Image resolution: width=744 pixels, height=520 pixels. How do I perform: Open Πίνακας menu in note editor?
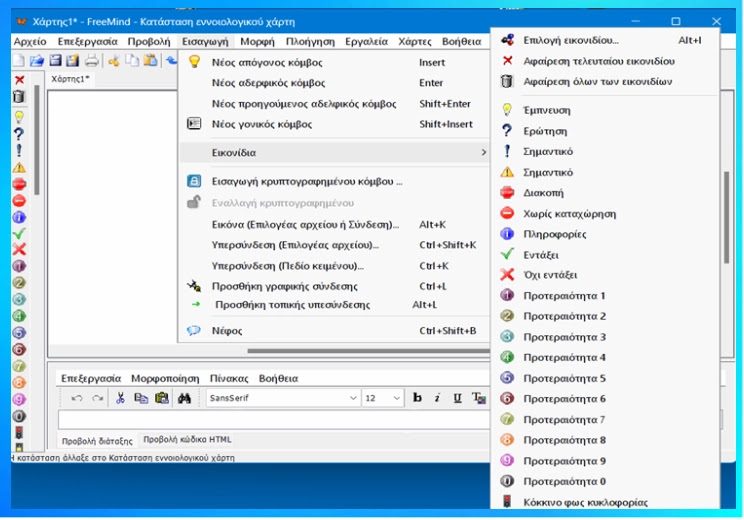click(229, 378)
